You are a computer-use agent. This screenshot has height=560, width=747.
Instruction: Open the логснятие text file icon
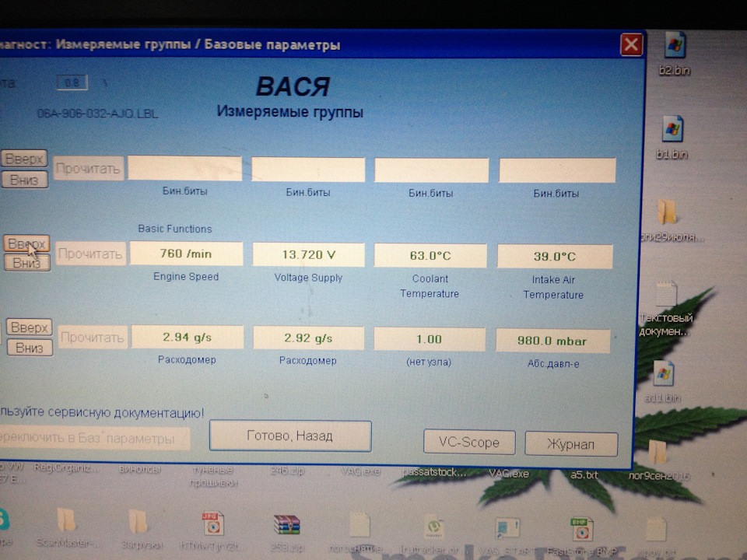(359, 526)
